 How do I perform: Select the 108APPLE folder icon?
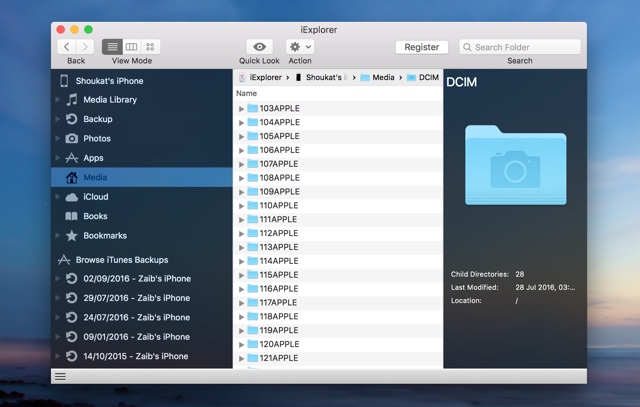[253, 177]
